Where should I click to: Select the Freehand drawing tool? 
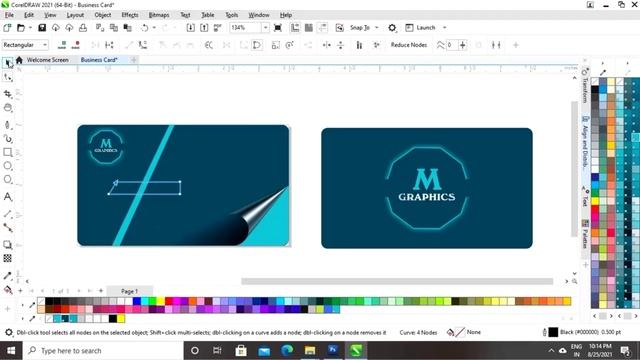point(8,125)
